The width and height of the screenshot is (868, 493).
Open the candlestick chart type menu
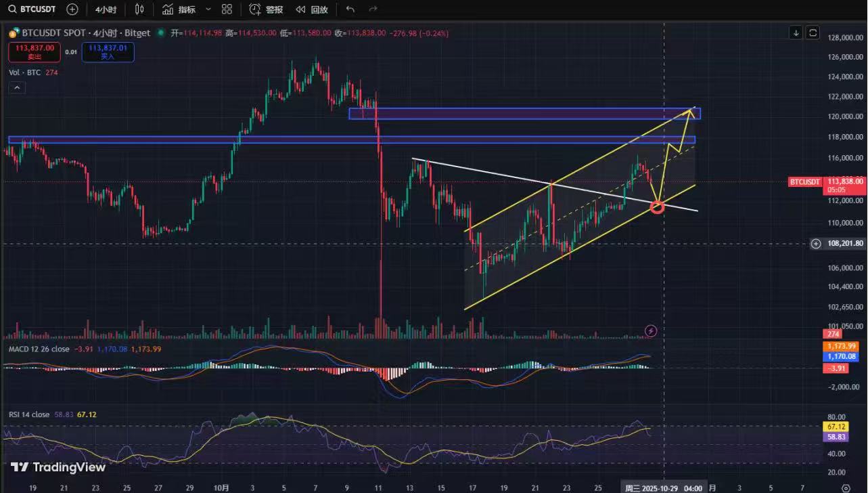(139, 9)
